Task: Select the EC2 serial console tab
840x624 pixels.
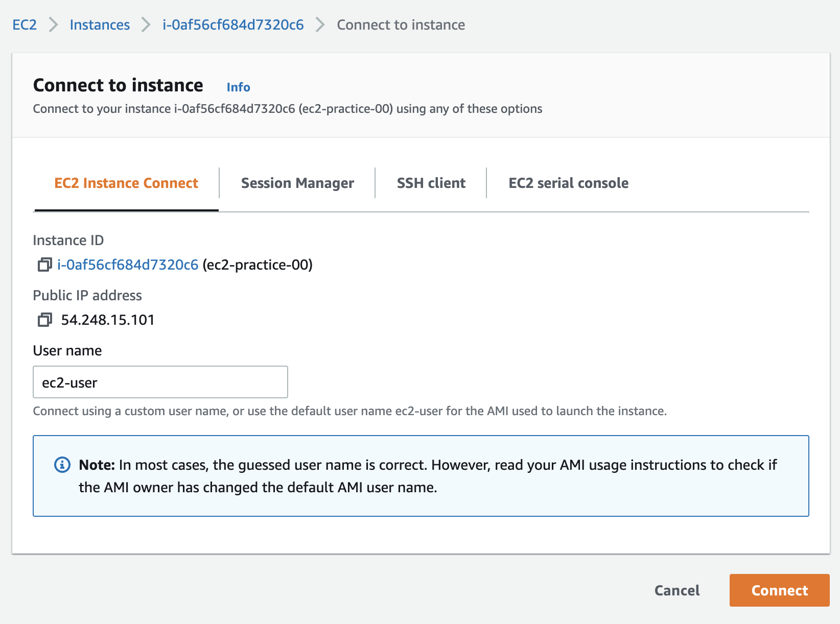Action: tap(568, 183)
